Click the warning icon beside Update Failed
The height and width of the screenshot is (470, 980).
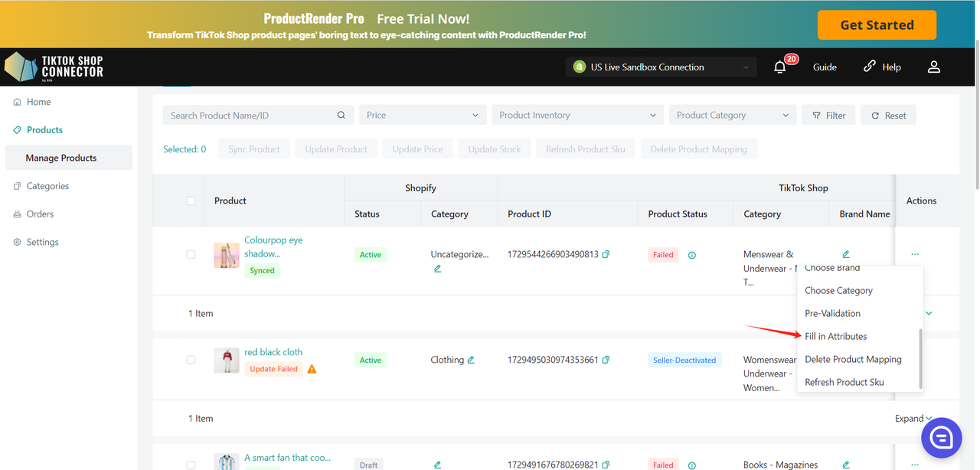pos(312,369)
